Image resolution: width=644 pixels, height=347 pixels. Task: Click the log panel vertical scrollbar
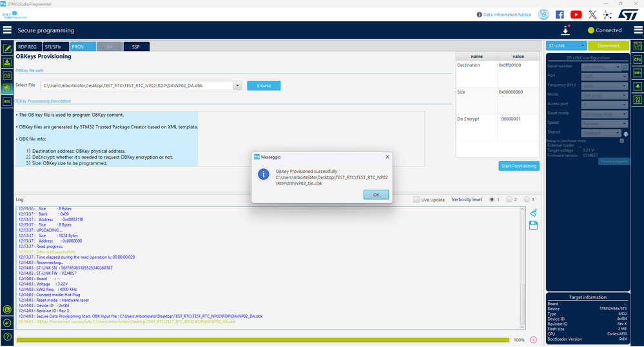pos(522,268)
